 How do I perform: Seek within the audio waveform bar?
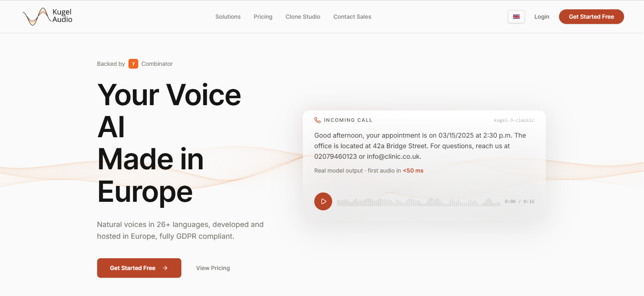[418, 202]
